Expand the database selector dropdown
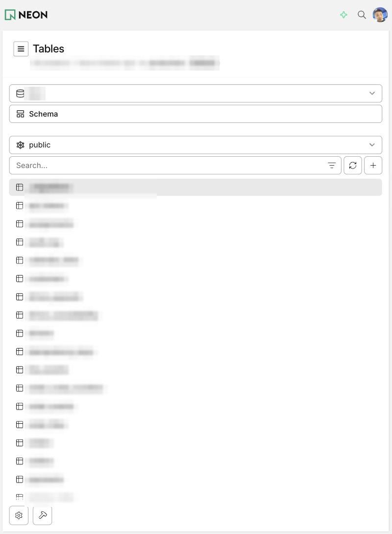Screen dimensions: 392x534 pyautogui.click(x=196, y=93)
